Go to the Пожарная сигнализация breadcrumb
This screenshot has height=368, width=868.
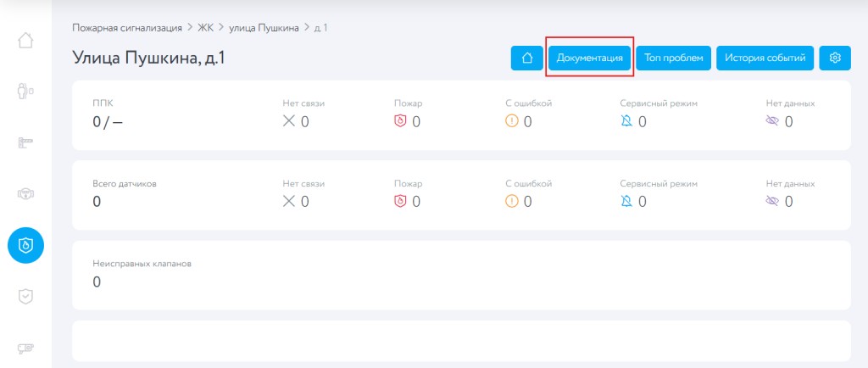[127, 28]
